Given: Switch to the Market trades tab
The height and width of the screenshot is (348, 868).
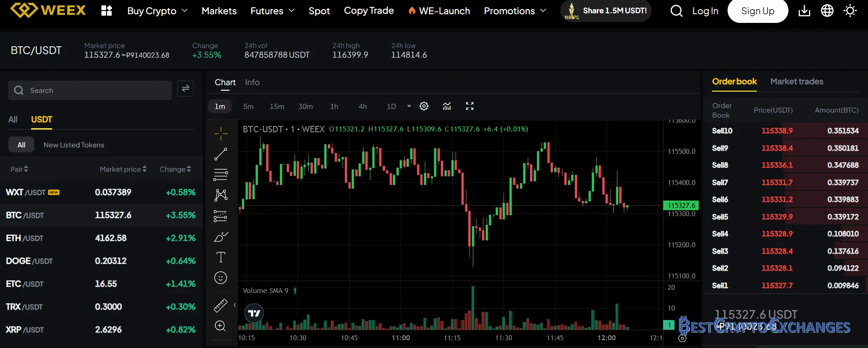Looking at the screenshot, I should click(797, 82).
